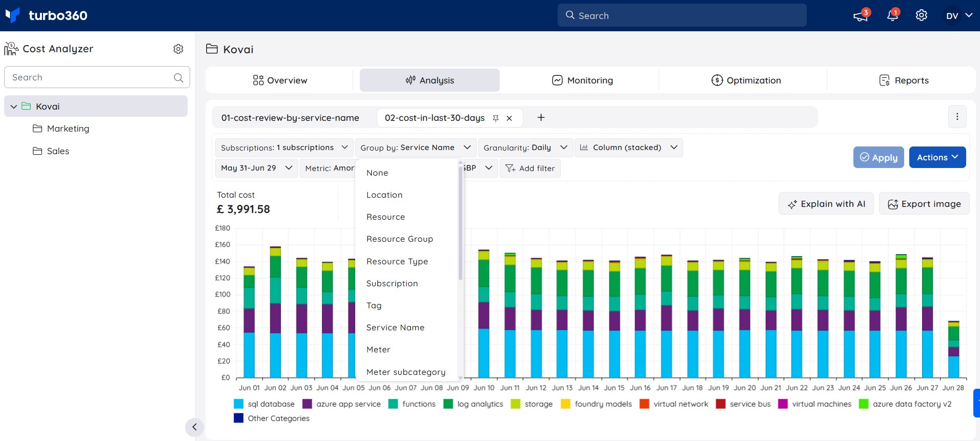Image resolution: width=980 pixels, height=441 pixels.
Task: Open the notifications bell icon
Action: tap(892, 15)
